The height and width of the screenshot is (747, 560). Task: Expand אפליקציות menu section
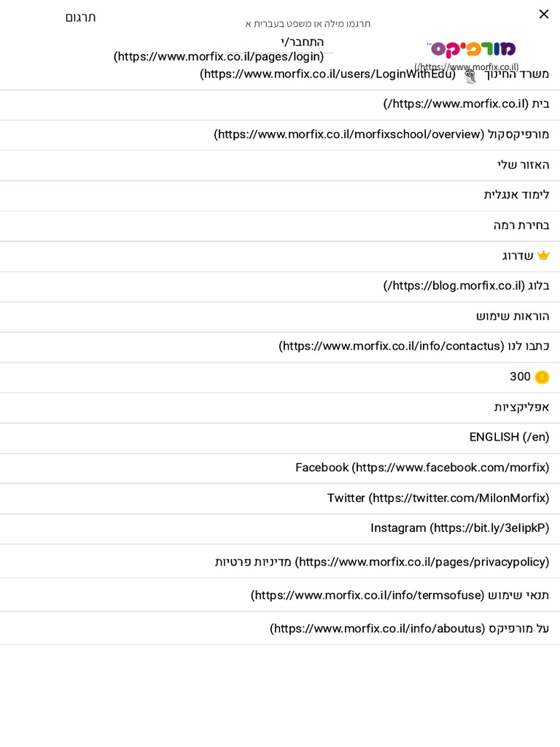click(x=280, y=408)
